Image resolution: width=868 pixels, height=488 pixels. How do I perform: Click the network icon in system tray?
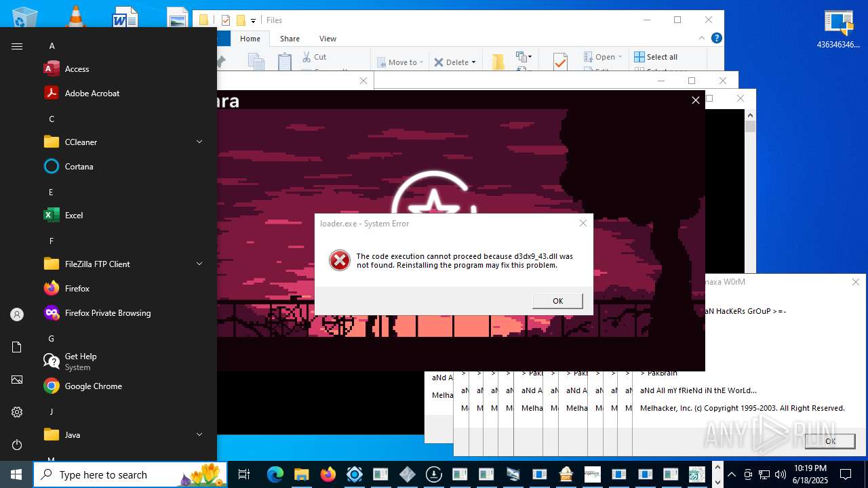tap(764, 474)
